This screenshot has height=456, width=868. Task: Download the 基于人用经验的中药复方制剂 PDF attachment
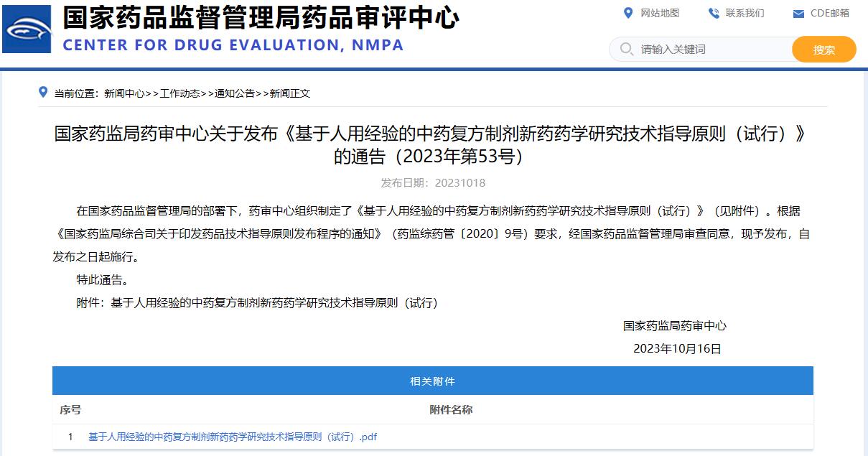(x=232, y=437)
